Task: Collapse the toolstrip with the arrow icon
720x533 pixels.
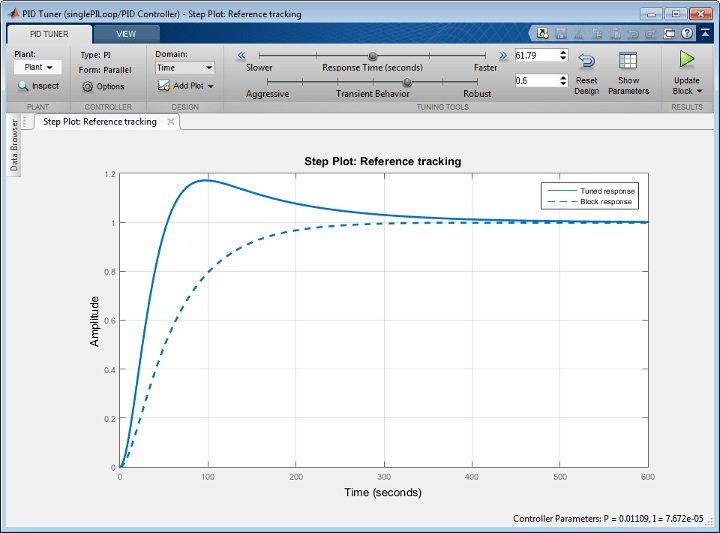Action: [705, 33]
